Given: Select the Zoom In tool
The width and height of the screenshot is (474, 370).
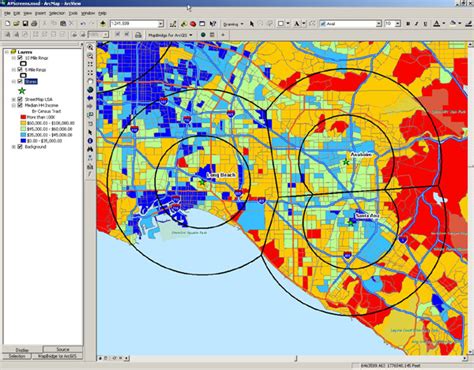Looking at the screenshot, I should pos(90,47).
